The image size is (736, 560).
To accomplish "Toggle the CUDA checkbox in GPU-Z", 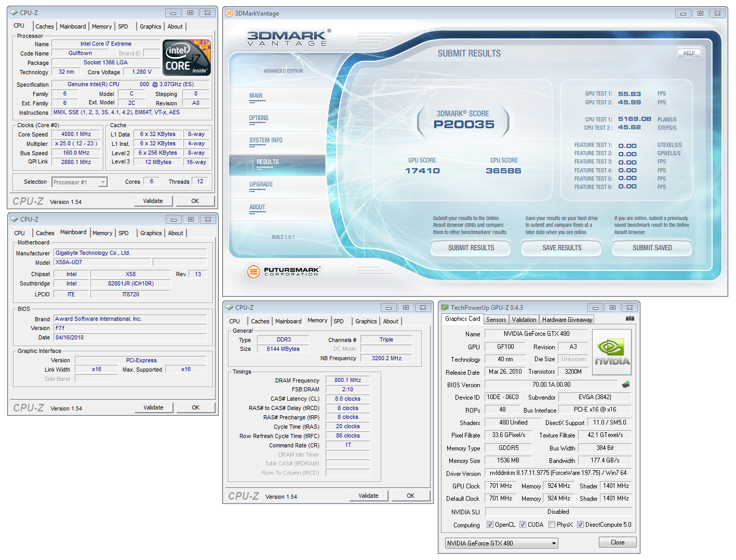I will pyautogui.click(x=523, y=525).
